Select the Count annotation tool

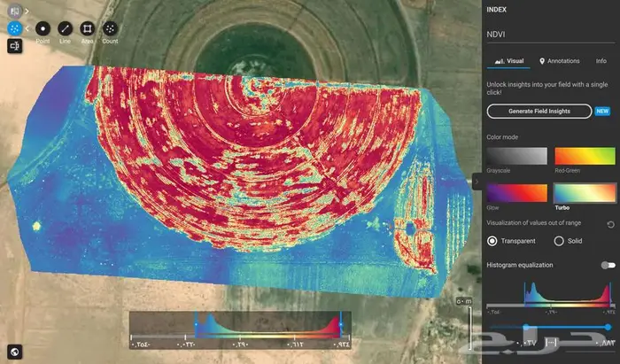110,28
